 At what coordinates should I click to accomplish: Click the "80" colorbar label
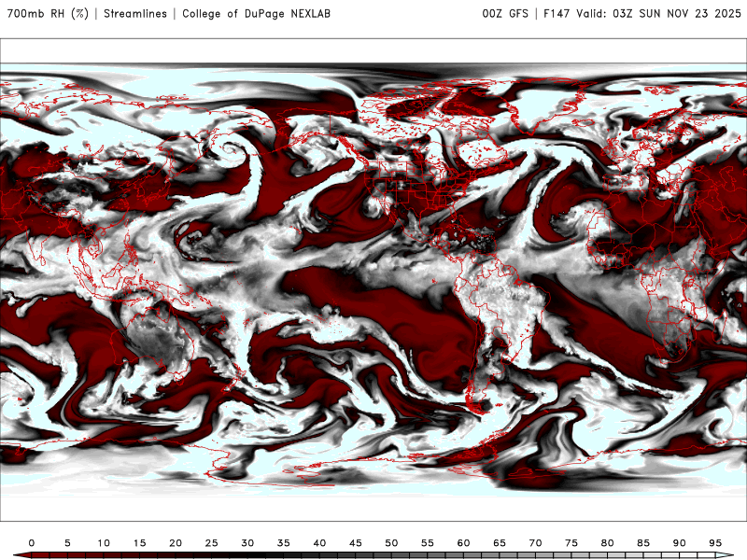click(607, 543)
